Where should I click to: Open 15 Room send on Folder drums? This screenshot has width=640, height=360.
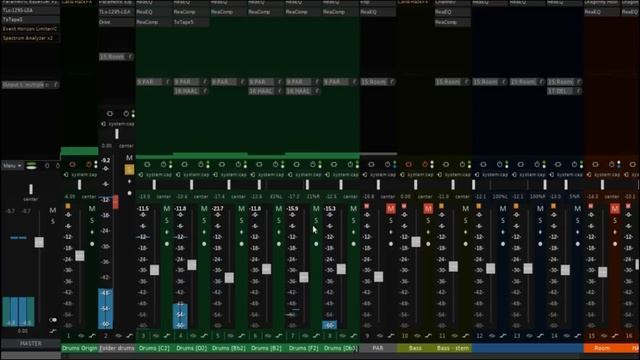tap(112, 57)
